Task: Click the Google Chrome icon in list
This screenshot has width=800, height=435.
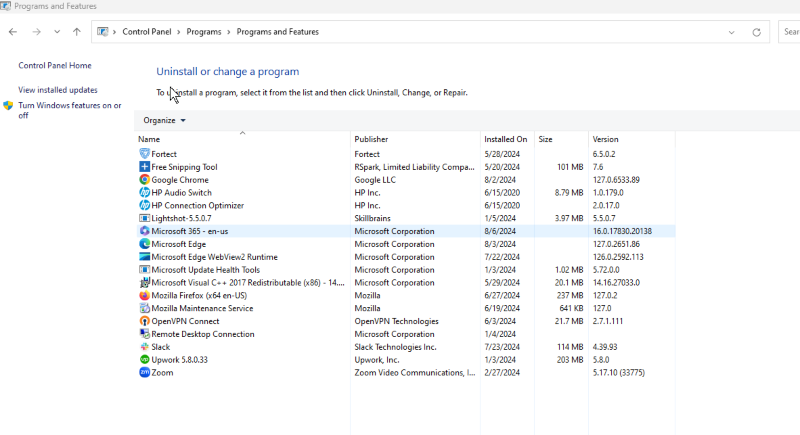Action: (144, 180)
